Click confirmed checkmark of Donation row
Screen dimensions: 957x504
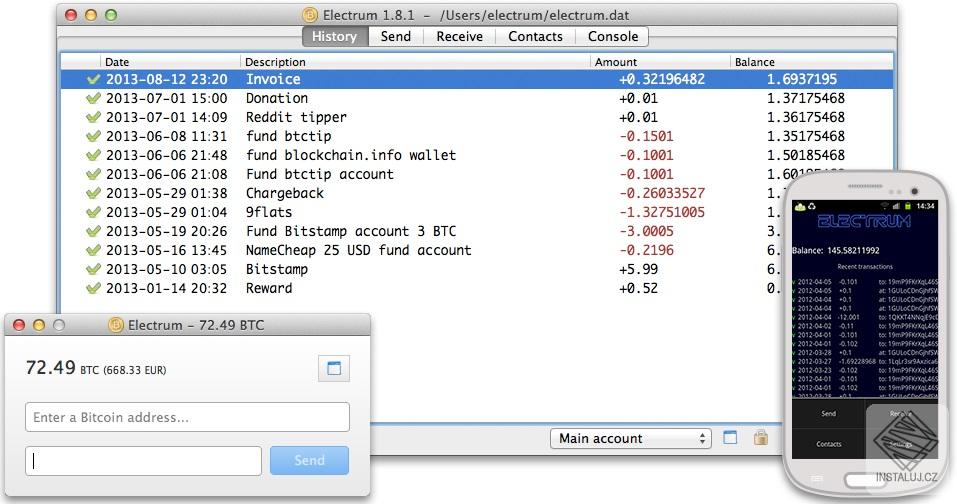[93, 98]
